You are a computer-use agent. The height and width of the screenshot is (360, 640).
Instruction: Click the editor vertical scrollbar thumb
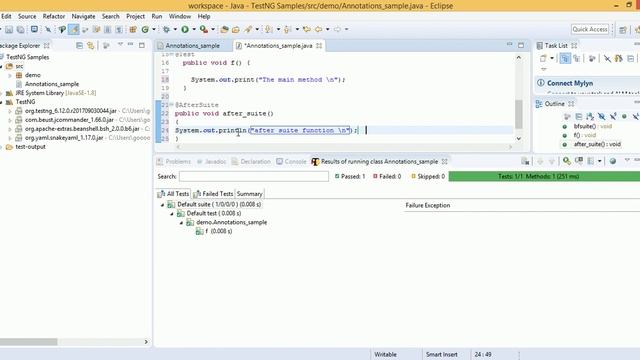(x=519, y=114)
